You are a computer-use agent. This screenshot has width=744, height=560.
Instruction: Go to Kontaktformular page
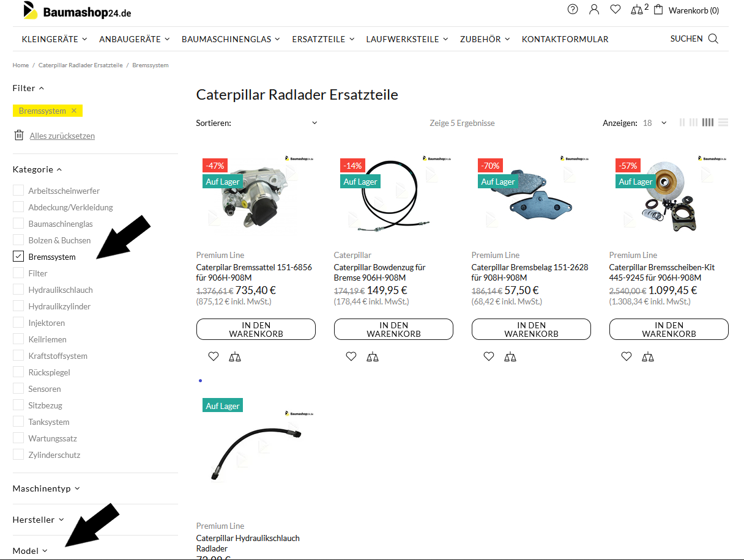565,39
